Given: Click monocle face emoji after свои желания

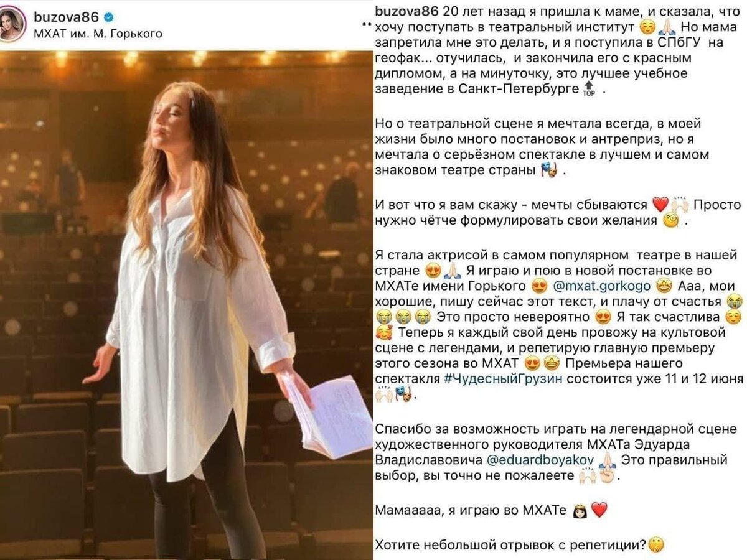Looking at the screenshot, I should 671,221.
